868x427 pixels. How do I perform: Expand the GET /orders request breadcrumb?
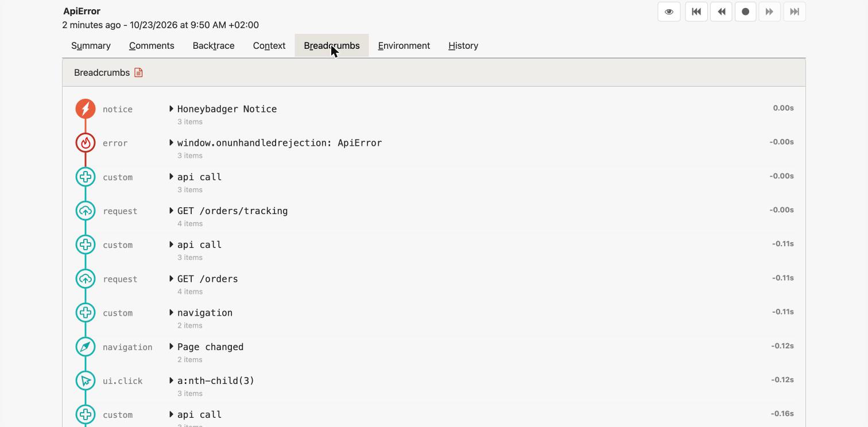(171, 278)
